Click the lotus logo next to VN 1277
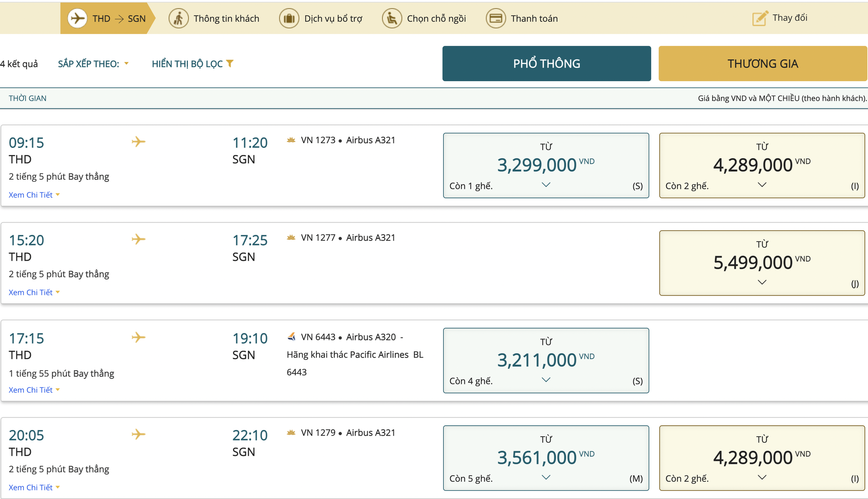 click(291, 238)
